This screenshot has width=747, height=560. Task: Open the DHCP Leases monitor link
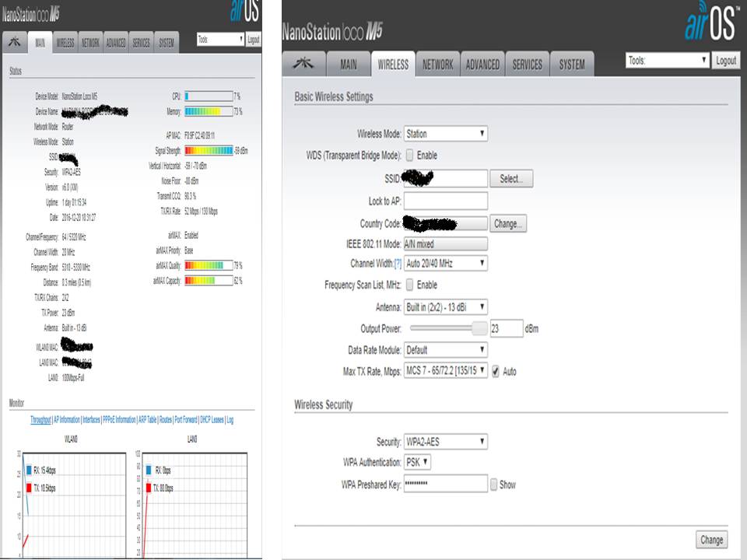coord(212,419)
